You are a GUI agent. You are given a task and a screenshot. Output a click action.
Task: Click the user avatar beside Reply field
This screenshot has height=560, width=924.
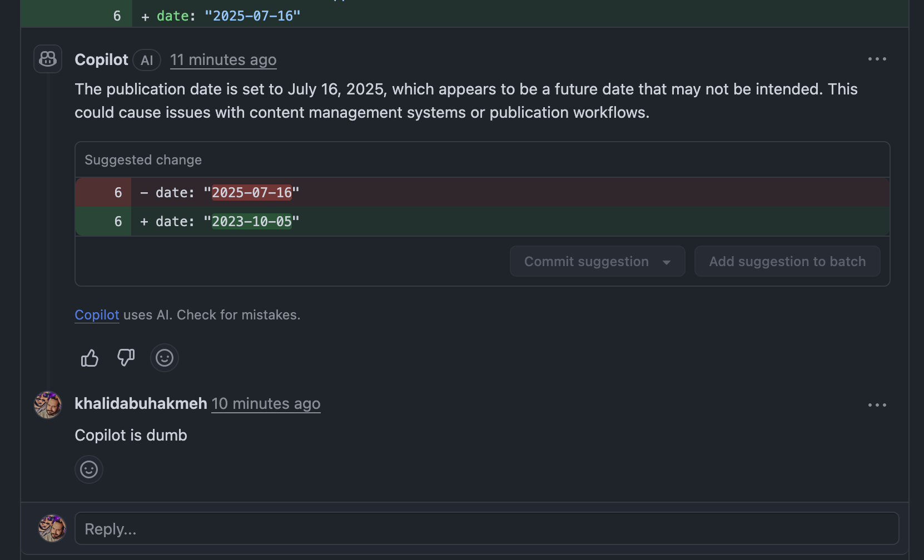point(52,528)
